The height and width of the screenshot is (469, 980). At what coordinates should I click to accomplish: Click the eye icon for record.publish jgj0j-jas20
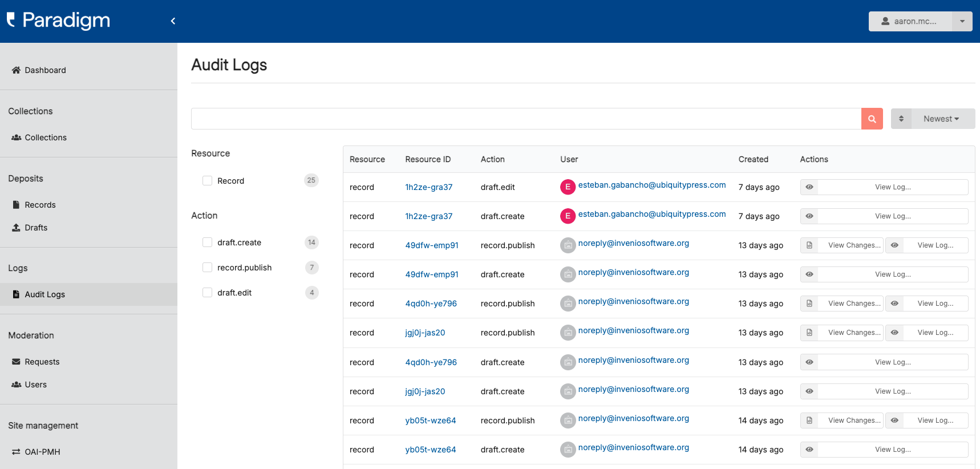click(894, 333)
